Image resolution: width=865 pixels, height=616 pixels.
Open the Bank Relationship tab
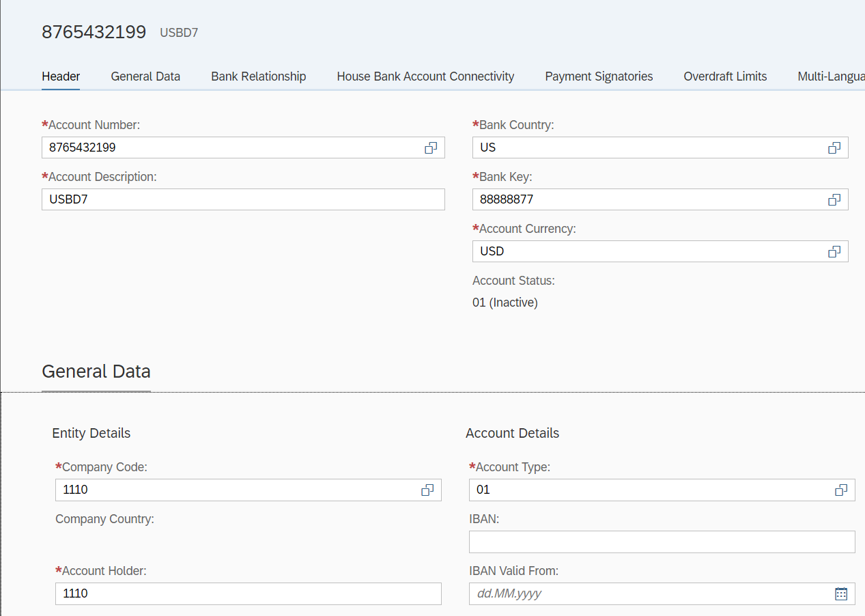point(258,76)
